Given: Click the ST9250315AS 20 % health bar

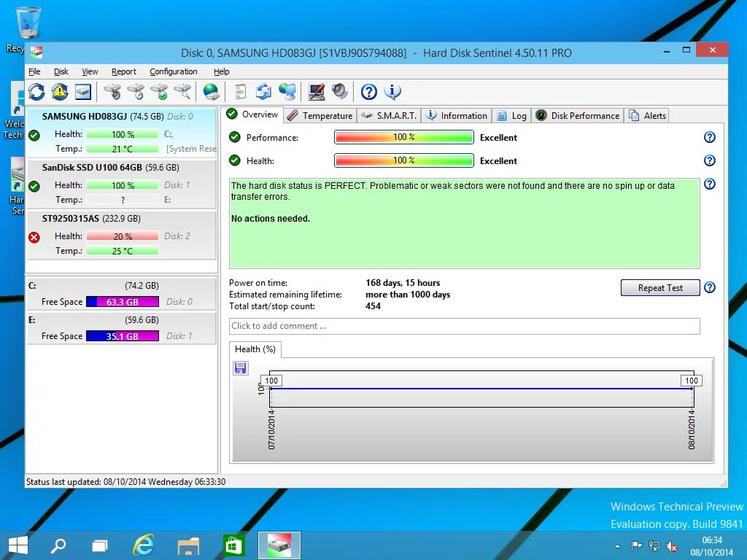Looking at the screenshot, I should coord(123,236).
